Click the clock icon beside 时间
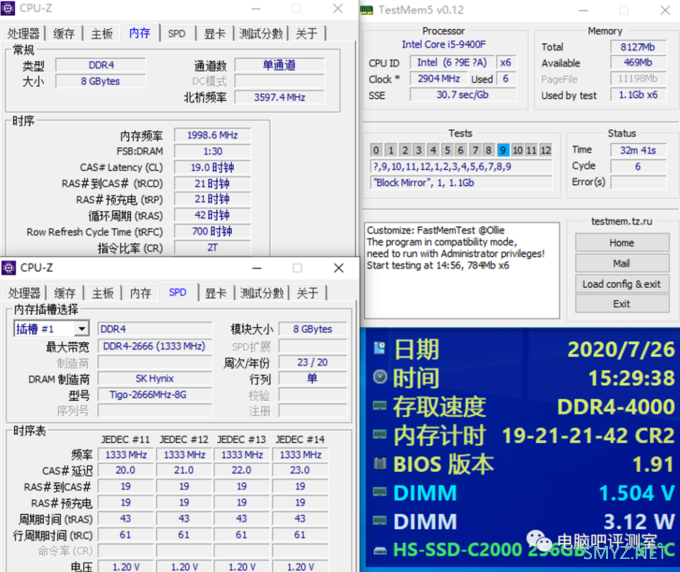 tap(379, 377)
